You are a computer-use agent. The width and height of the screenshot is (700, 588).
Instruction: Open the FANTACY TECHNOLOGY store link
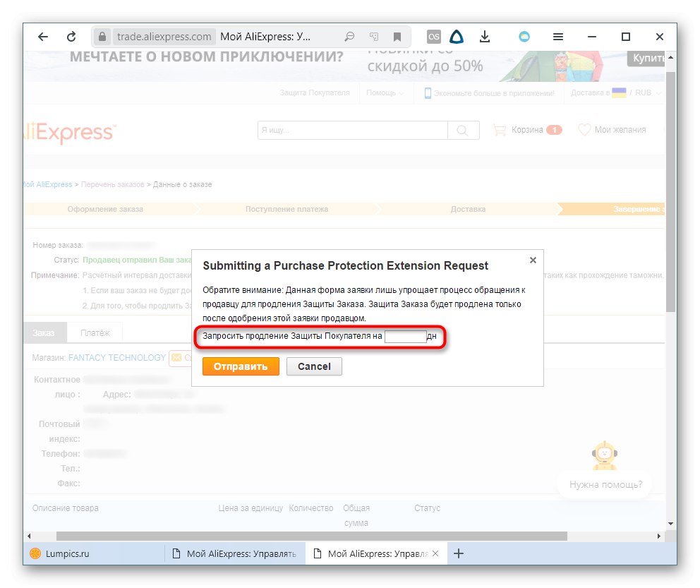(x=117, y=358)
